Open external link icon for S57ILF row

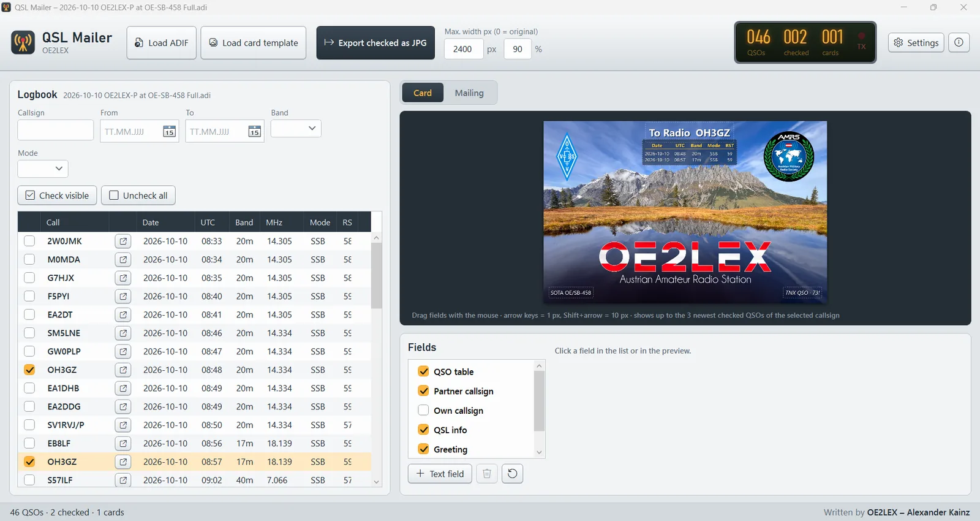[123, 481]
